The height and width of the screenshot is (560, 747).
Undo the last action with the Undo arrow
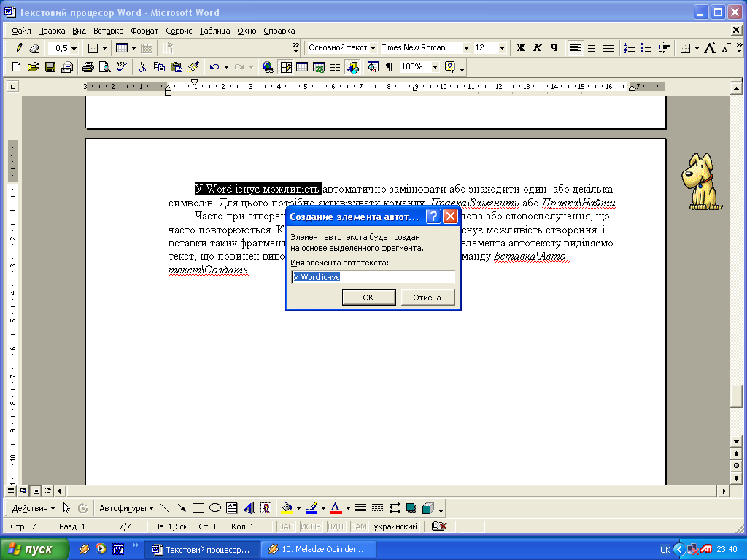214,67
